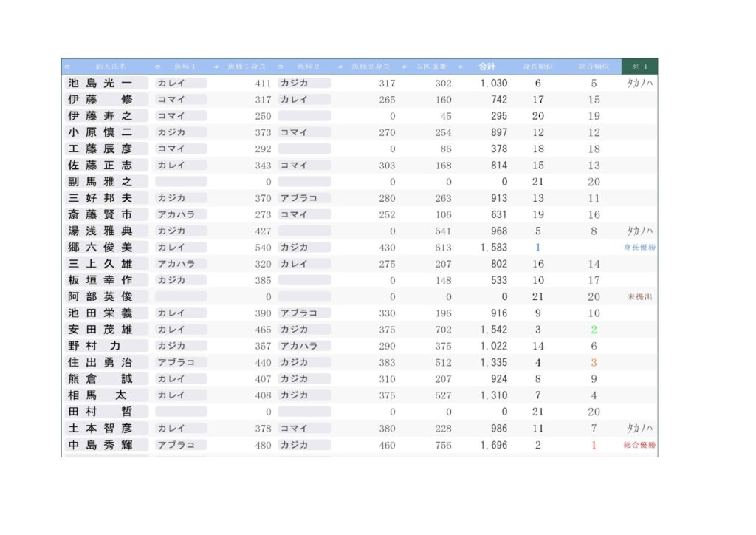Select the 総合順位 column header

tap(594, 67)
